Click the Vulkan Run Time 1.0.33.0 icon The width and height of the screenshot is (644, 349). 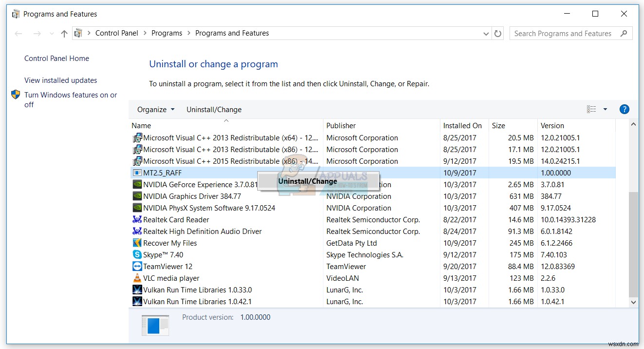click(x=137, y=290)
